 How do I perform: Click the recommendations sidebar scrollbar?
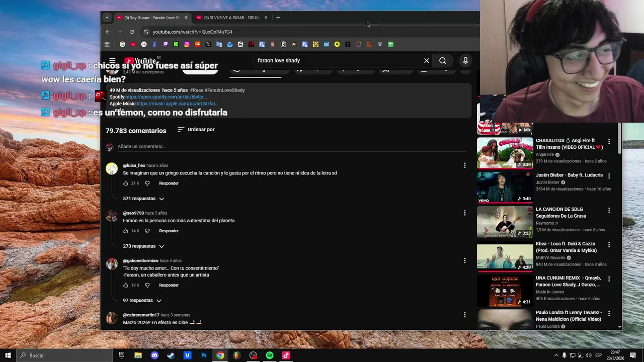pos(619,139)
